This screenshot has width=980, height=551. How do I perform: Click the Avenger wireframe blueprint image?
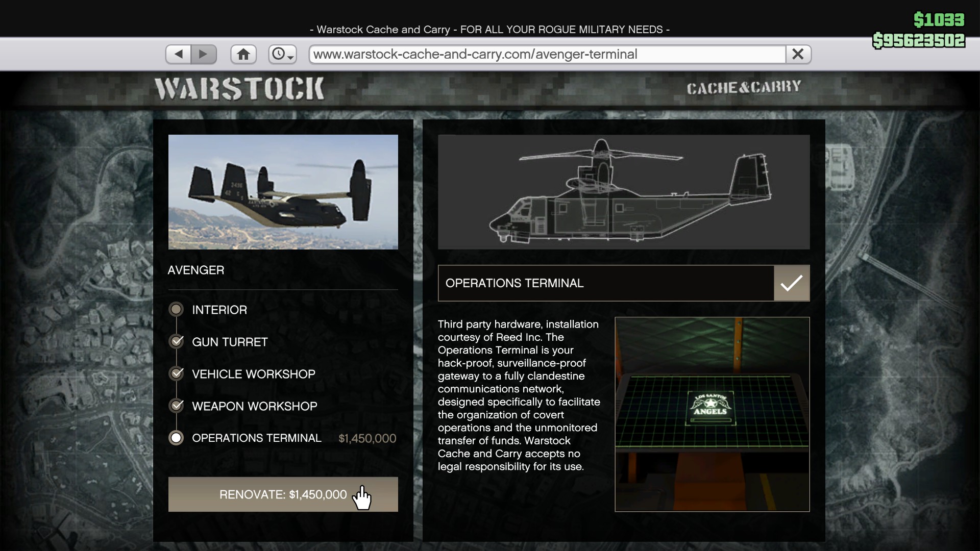point(623,192)
